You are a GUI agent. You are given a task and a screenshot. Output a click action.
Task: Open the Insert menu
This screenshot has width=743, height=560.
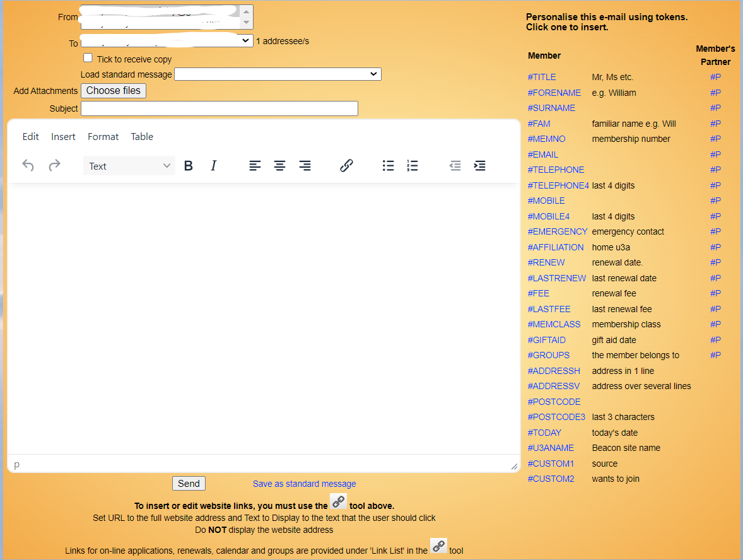[x=63, y=136]
